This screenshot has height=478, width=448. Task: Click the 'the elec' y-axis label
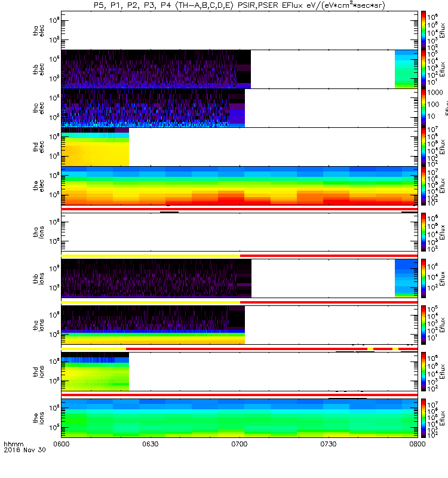pos(38,186)
